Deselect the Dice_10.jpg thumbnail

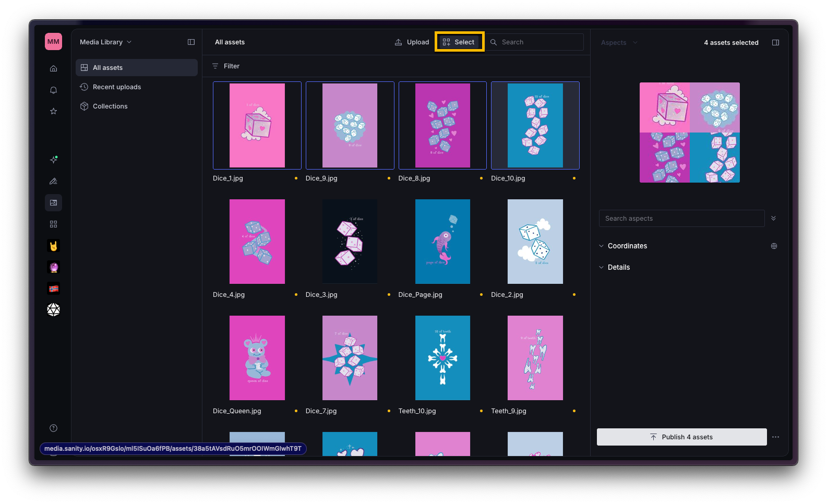point(535,125)
